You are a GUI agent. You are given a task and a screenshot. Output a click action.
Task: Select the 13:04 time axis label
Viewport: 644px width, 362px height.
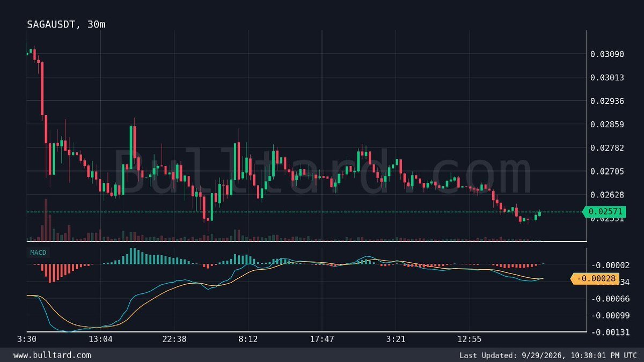pos(100,339)
